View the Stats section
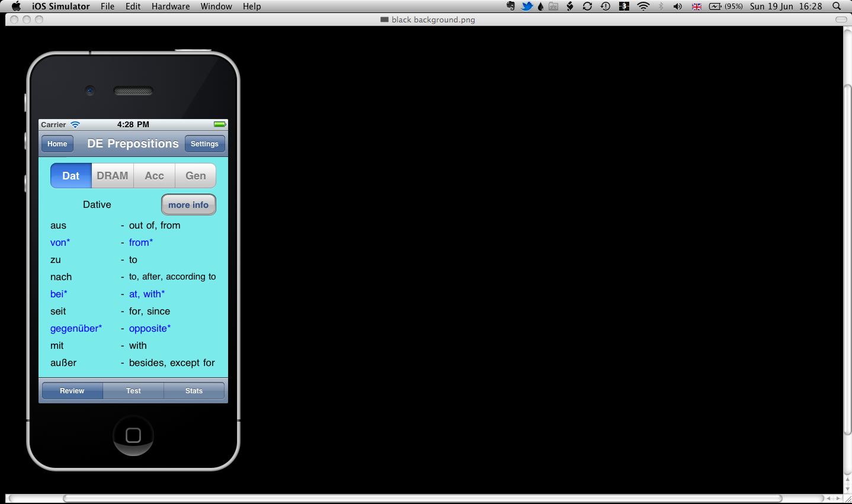Screen dimensions: 852x504 click(x=194, y=390)
